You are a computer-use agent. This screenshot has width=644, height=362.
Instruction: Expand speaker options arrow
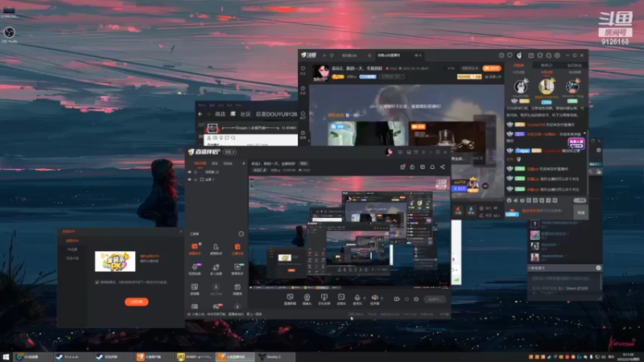382,298
